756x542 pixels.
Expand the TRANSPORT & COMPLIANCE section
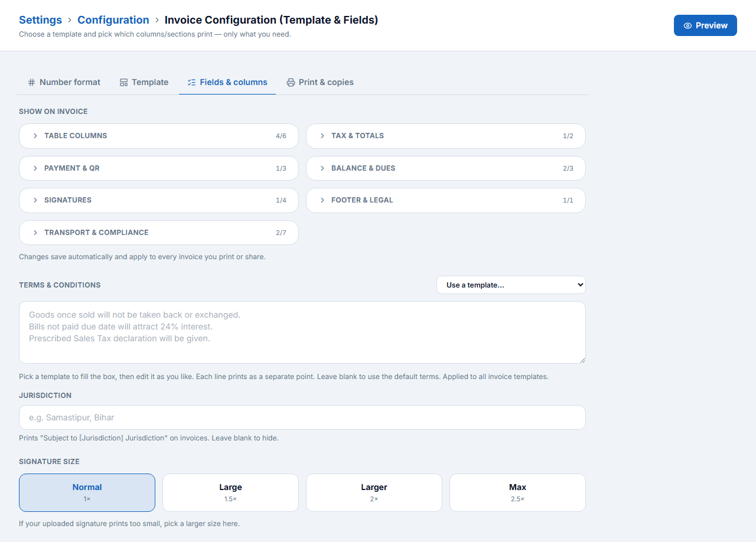[159, 233]
